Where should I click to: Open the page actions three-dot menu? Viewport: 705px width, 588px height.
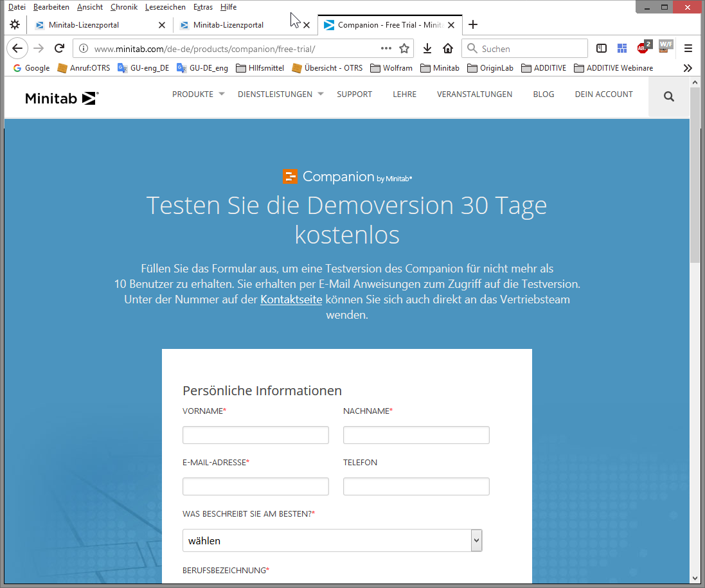click(x=386, y=49)
